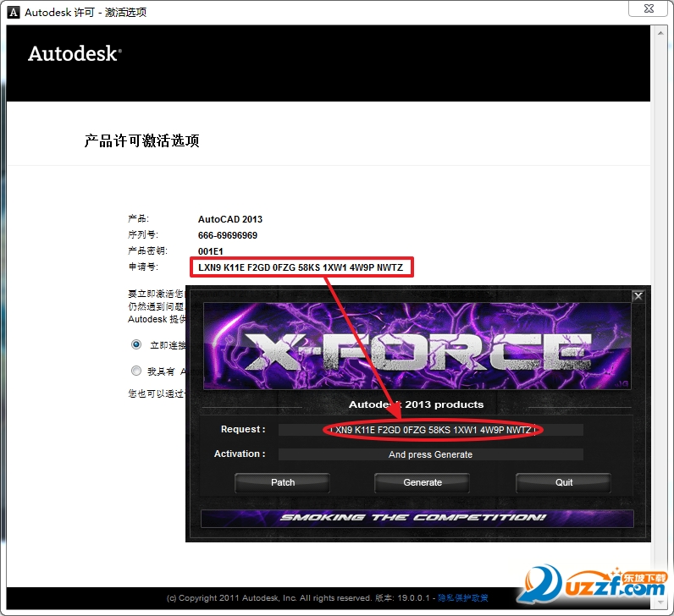Click the Request input field
Viewport: 674px width, 616px height.
click(x=431, y=430)
